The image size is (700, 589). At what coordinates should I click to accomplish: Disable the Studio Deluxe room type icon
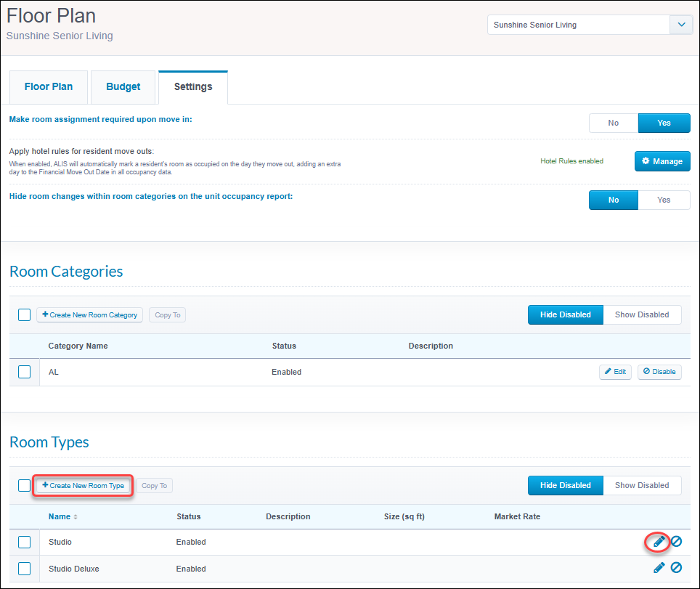(x=676, y=567)
